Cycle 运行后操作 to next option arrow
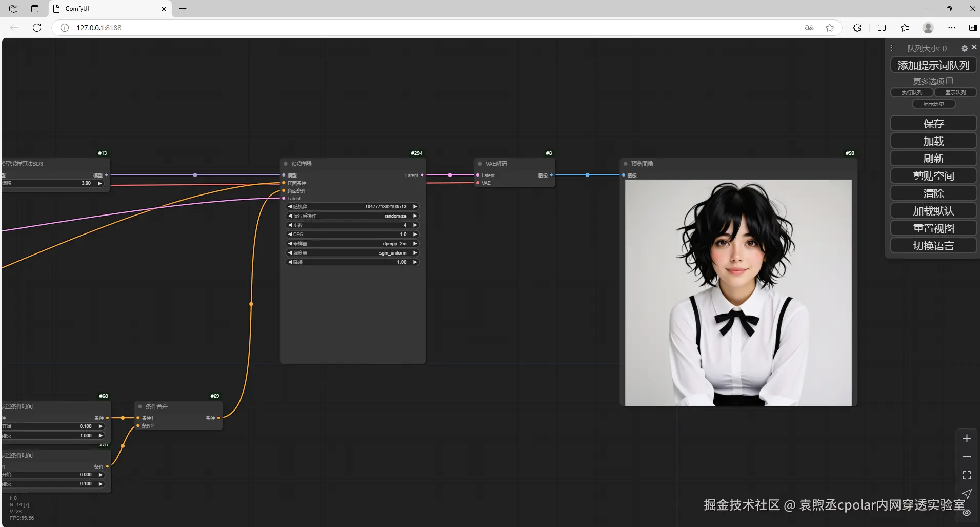This screenshot has height=527, width=980. [x=415, y=216]
